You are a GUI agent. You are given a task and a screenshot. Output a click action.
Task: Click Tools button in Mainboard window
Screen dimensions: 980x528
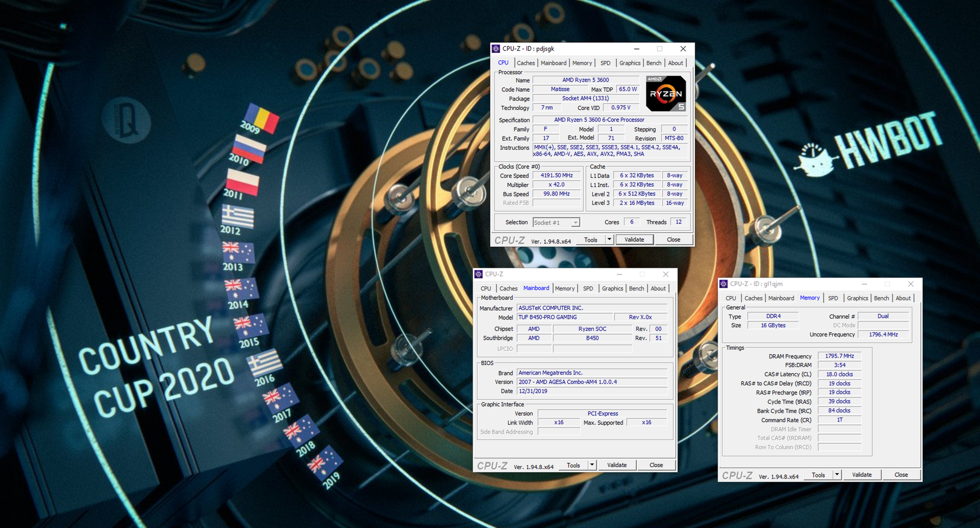point(573,465)
